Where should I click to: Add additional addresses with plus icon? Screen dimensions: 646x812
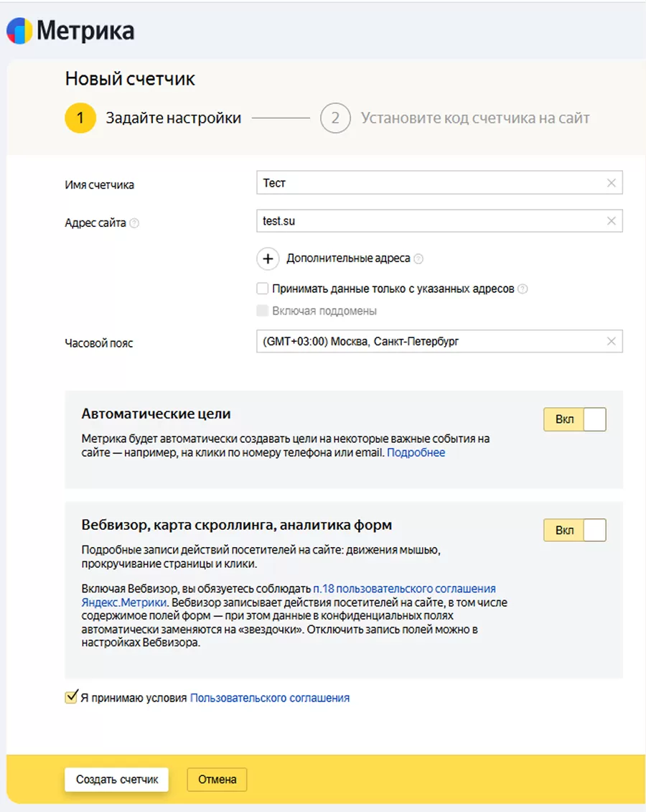(268, 258)
